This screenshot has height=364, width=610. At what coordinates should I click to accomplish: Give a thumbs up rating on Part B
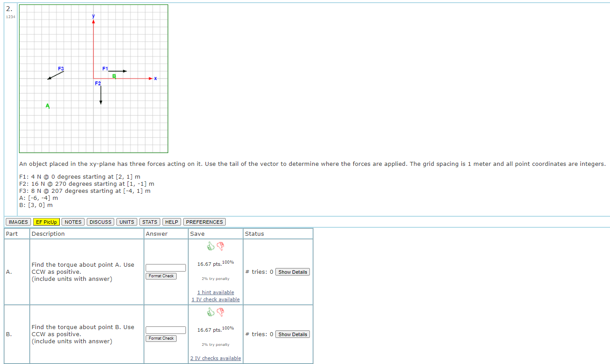tap(211, 312)
